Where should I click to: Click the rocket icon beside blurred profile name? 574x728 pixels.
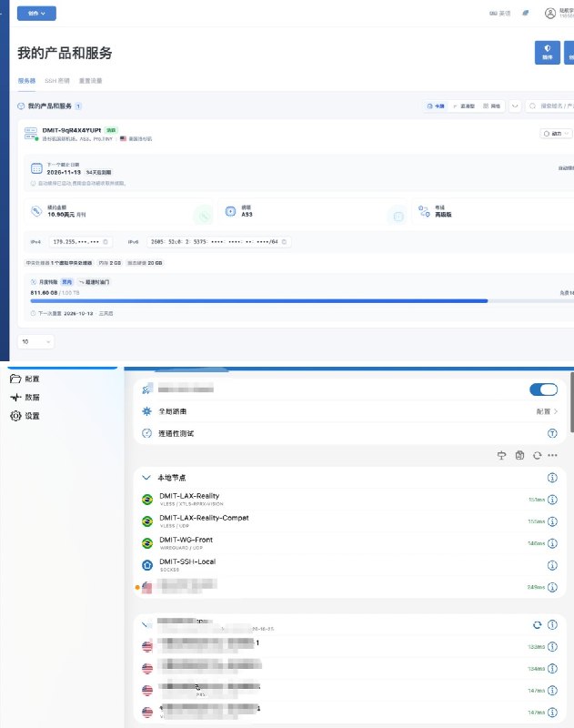pyautogui.click(x=147, y=389)
